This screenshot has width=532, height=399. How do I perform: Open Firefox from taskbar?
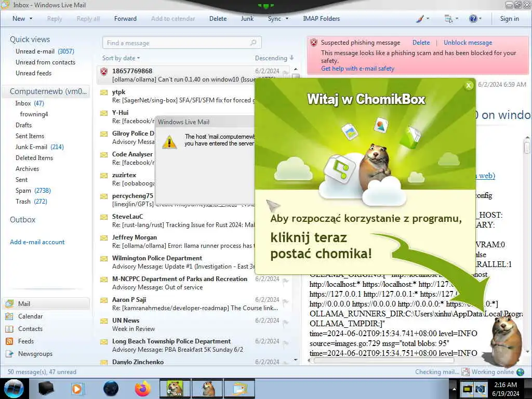(143, 389)
